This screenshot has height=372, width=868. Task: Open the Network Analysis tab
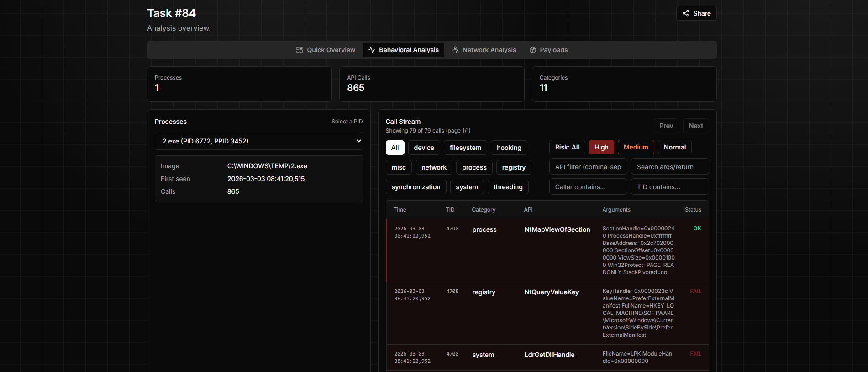coord(484,50)
